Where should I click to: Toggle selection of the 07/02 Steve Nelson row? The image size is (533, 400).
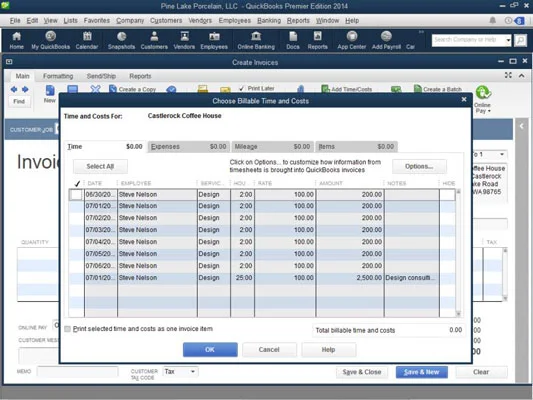(x=76, y=218)
